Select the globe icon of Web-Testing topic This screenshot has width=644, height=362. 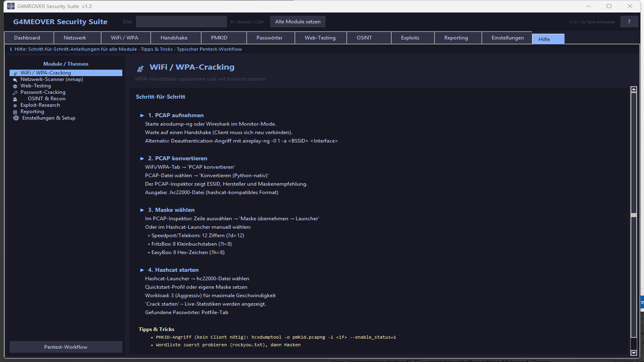click(x=16, y=86)
